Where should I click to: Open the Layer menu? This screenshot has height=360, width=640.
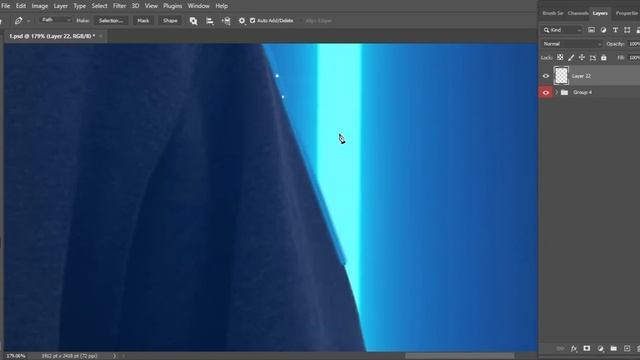pyautogui.click(x=61, y=6)
